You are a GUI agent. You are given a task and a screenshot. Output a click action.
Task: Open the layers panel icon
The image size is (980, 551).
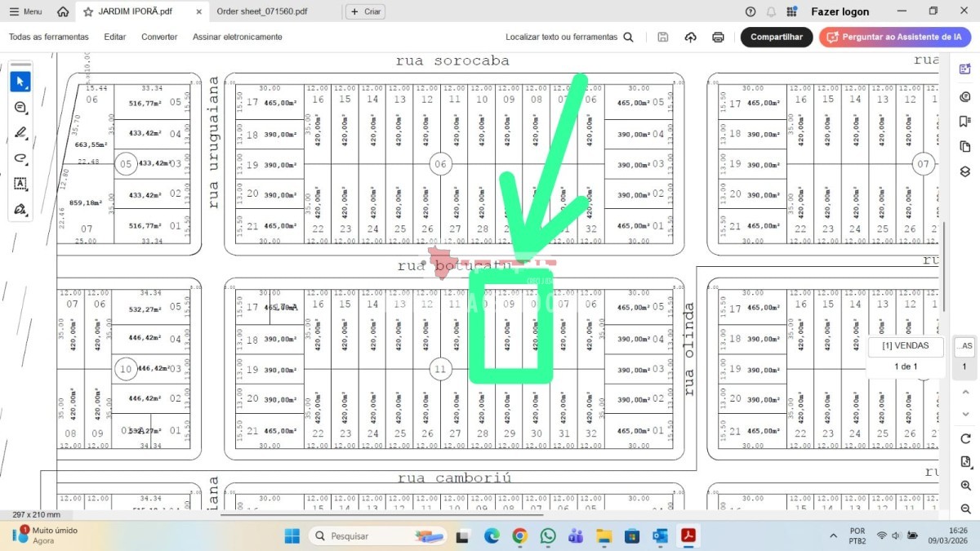pos(964,171)
